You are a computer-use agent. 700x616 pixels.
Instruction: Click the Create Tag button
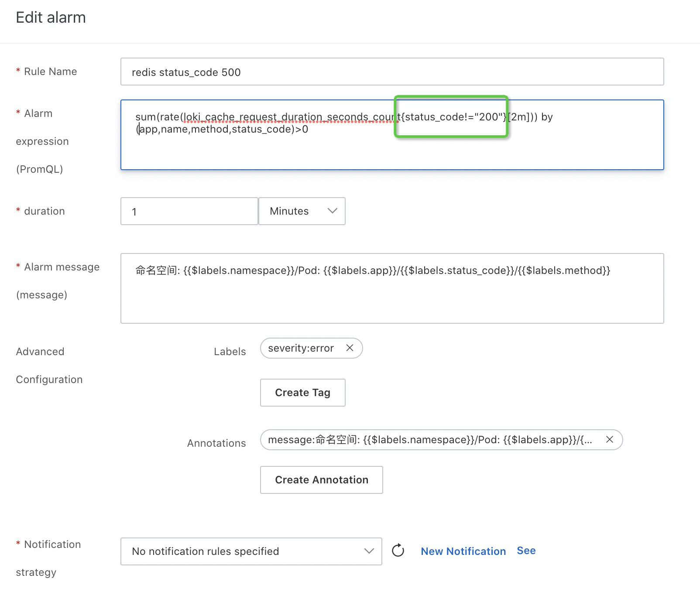(302, 392)
